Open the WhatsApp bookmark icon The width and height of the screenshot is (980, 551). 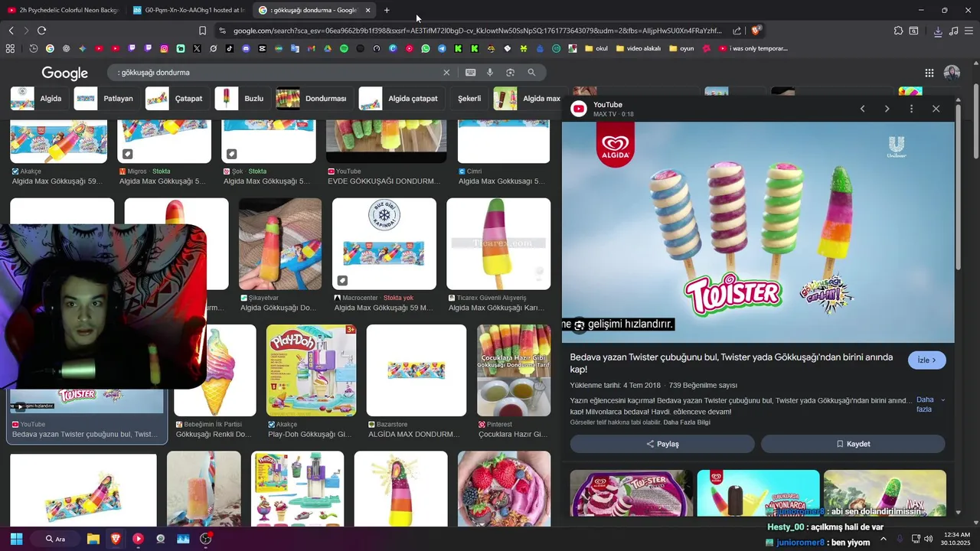(x=426, y=48)
